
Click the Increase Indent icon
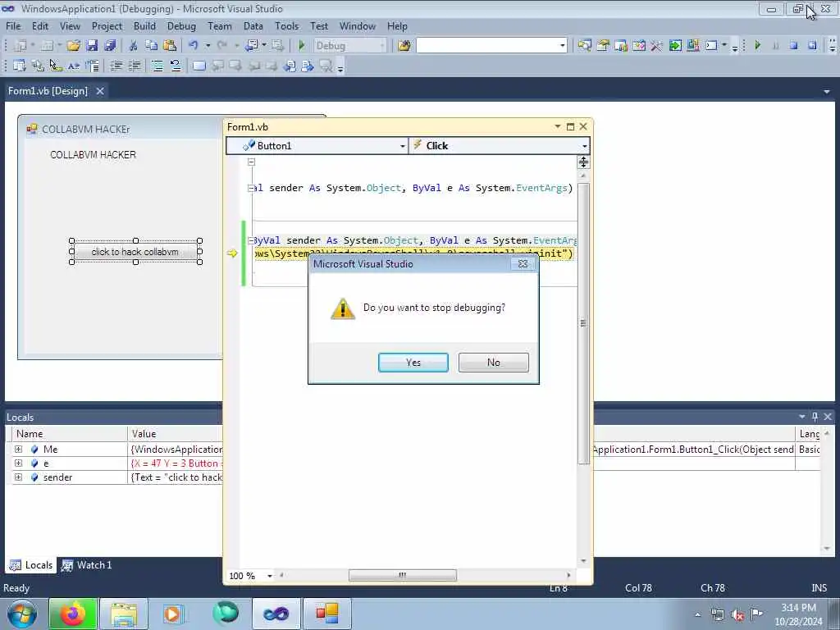134,66
